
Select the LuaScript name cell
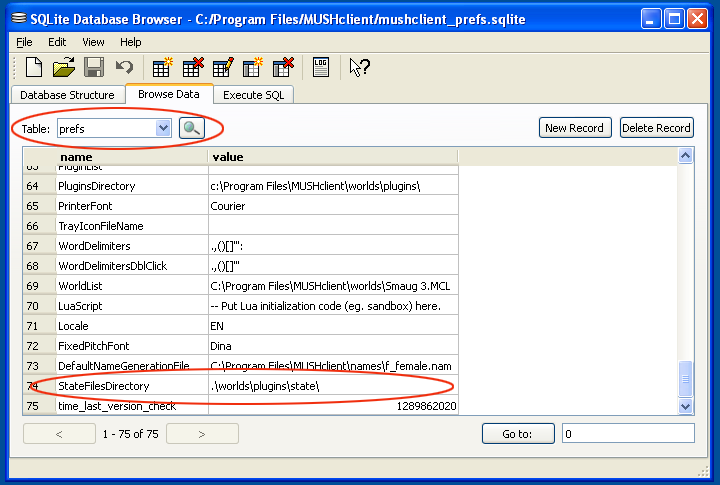[132, 306]
